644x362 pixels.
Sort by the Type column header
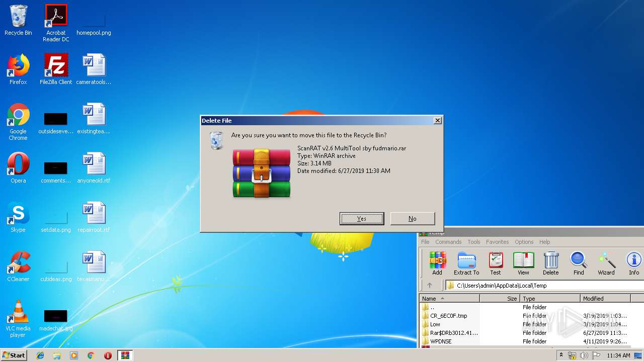pyautogui.click(x=550, y=299)
